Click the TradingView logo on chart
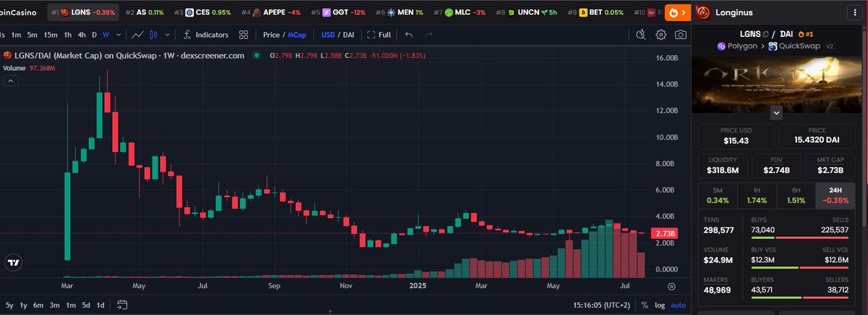The height and width of the screenshot is (315, 868). [x=12, y=264]
